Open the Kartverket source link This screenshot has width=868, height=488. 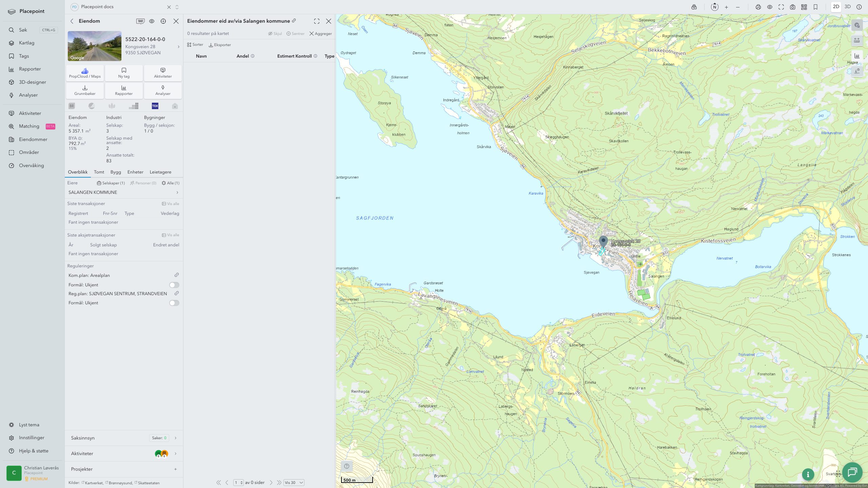click(92, 483)
